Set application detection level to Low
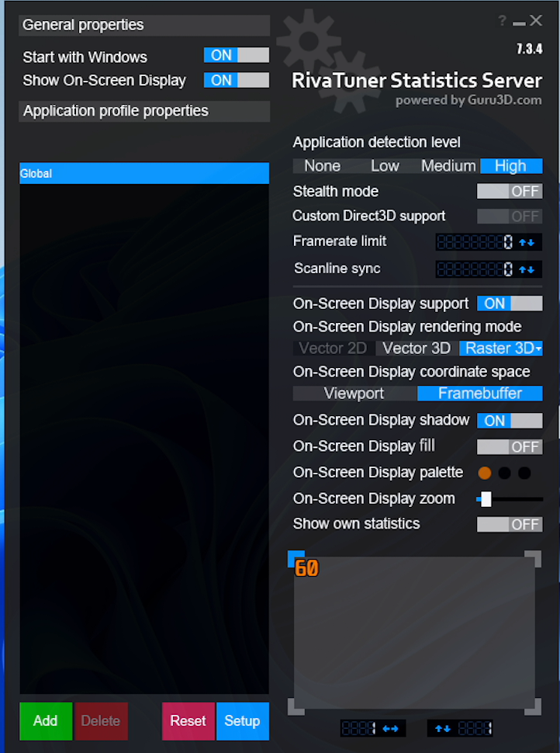Viewport: 560px width, 753px height. pyautogui.click(x=385, y=166)
